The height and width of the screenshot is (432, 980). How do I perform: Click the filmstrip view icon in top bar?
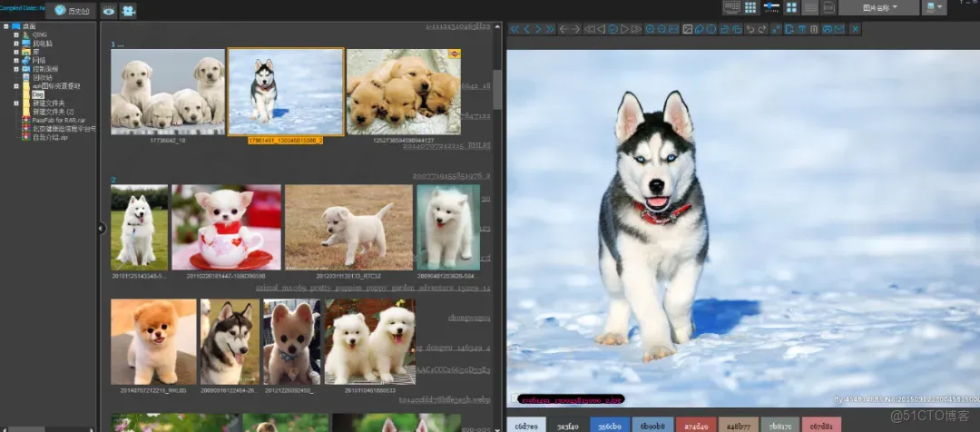tap(732, 7)
